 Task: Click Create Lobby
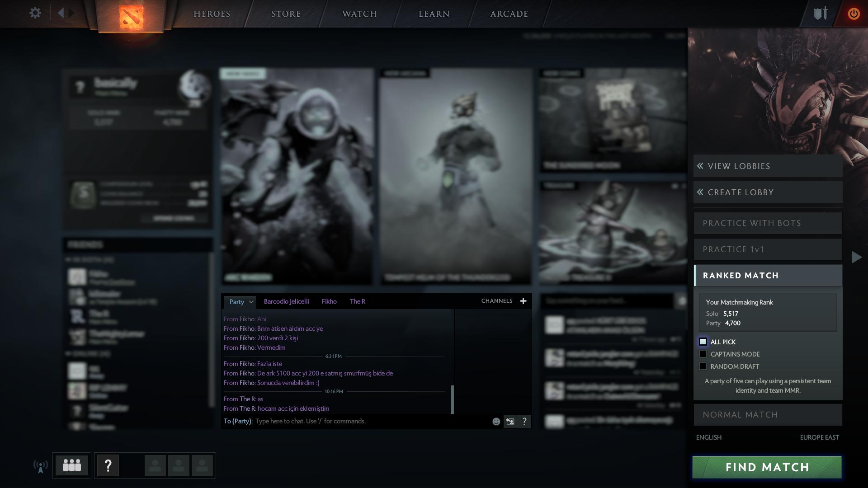click(768, 192)
